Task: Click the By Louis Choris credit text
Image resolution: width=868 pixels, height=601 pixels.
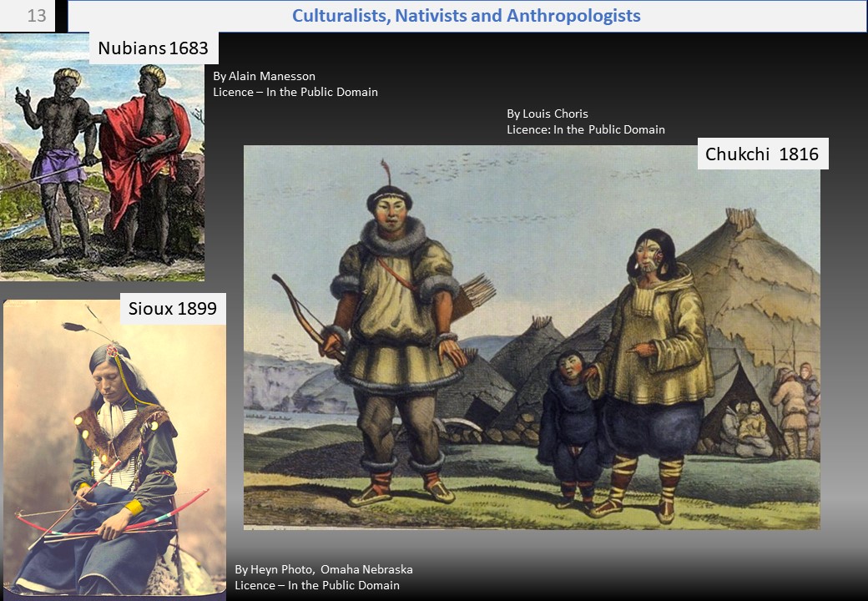Action: [548, 114]
